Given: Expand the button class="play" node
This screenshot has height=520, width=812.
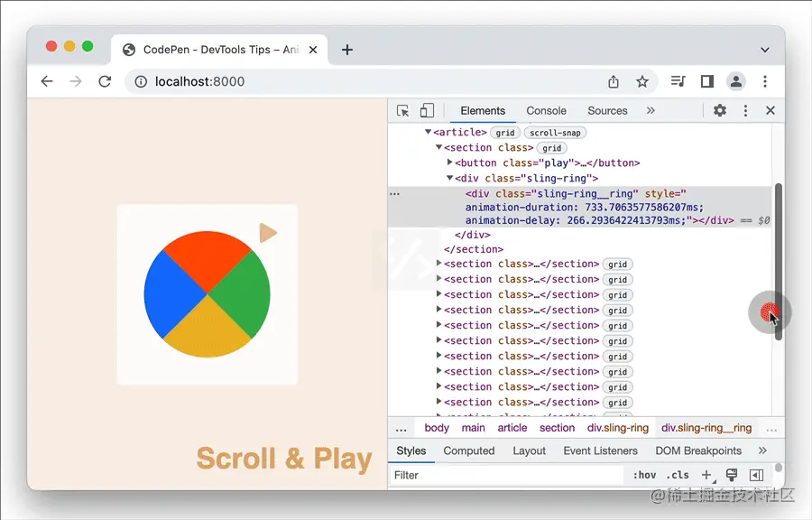Looking at the screenshot, I should [449, 162].
